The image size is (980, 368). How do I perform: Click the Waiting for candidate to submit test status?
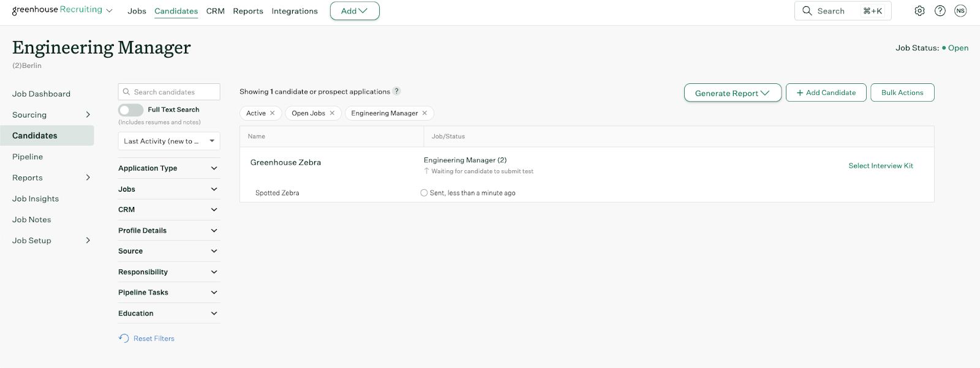coord(482,171)
